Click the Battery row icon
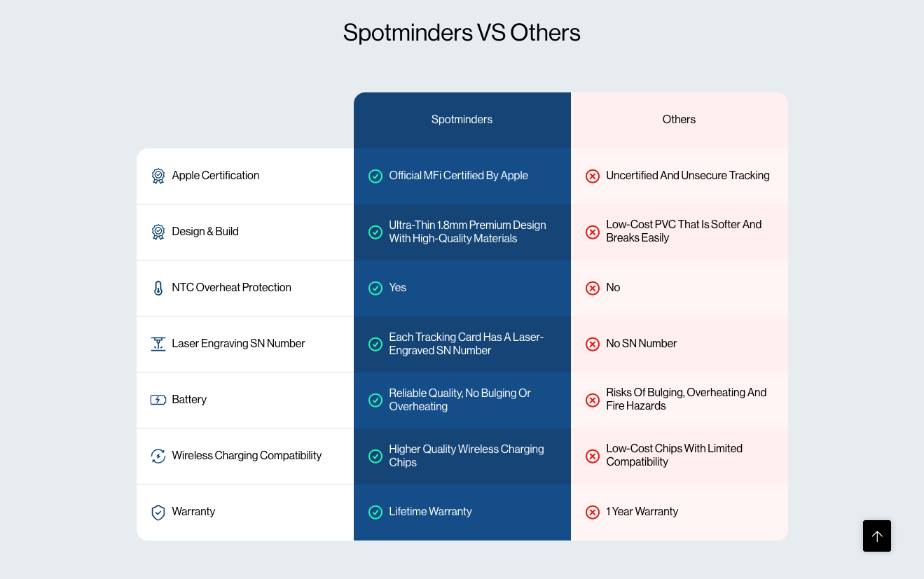The height and width of the screenshot is (579, 924). coord(158,400)
